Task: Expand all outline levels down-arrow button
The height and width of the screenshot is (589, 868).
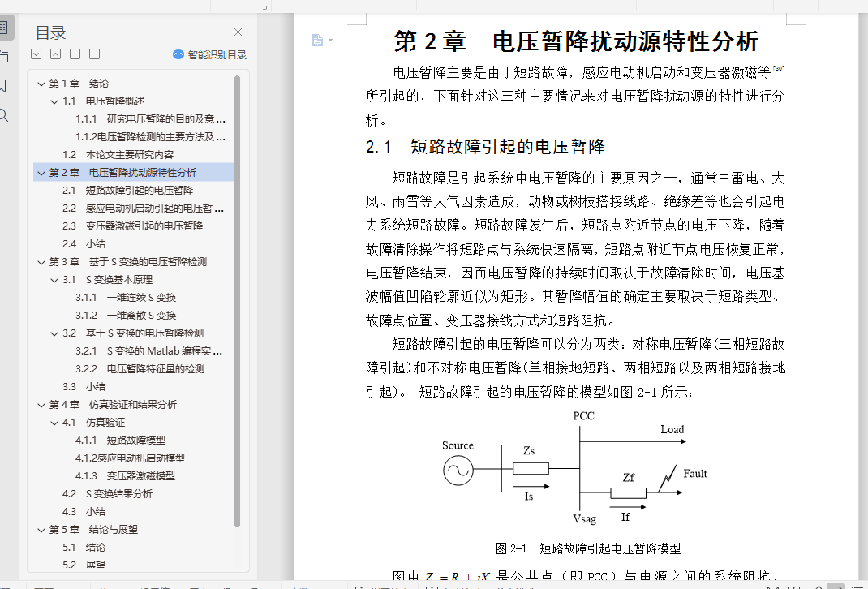Action: (x=36, y=54)
